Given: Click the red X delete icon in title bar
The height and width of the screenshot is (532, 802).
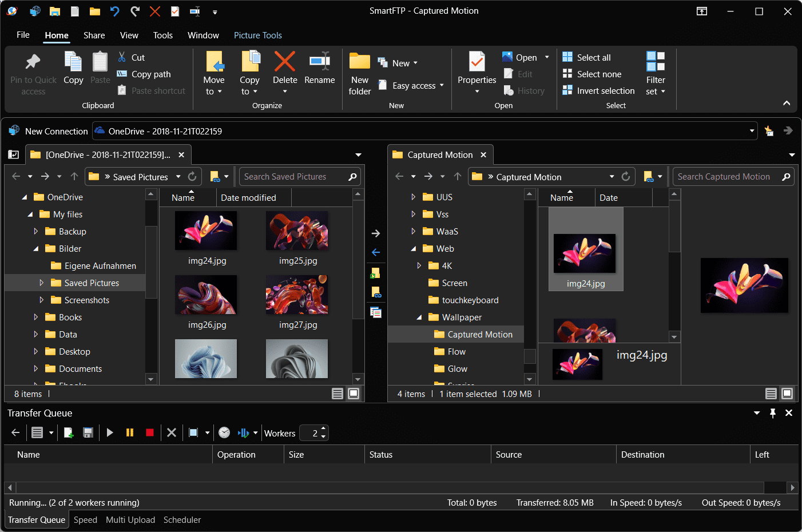Looking at the screenshot, I should coord(155,11).
